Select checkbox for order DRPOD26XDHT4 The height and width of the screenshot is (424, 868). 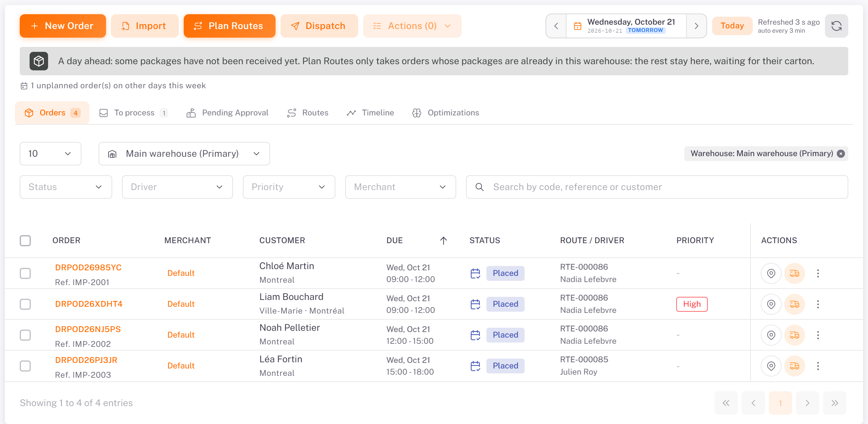(x=25, y=304)
